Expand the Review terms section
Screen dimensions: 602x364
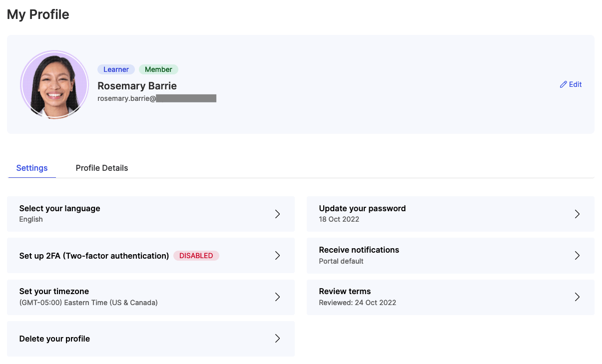tap(450, 297)
